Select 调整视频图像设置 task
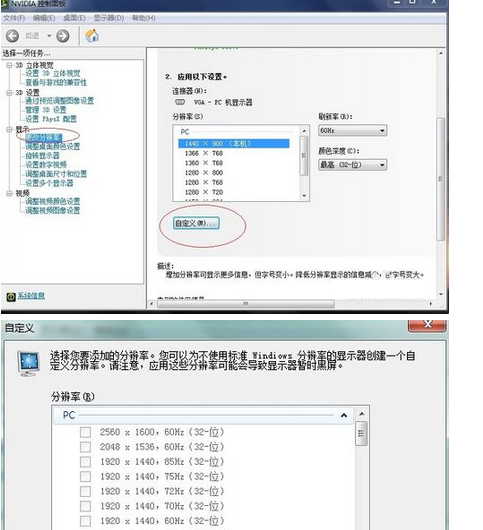This screenshot has height=530, width=483. point(53,211)
